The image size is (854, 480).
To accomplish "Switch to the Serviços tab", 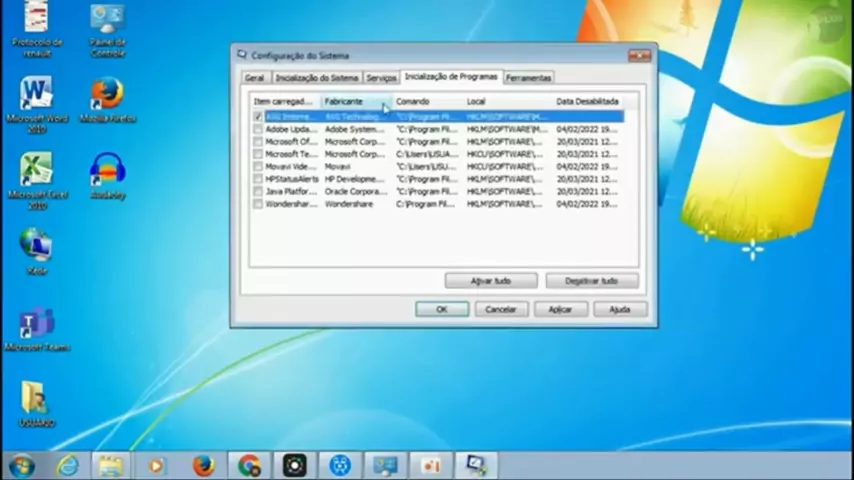I will click(x=381, y=78).
